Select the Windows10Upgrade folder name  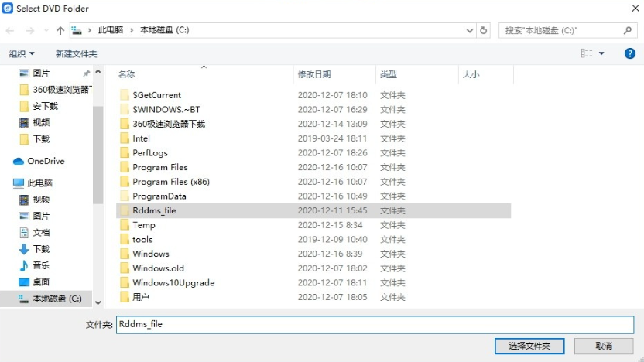(x=173, y=283)
